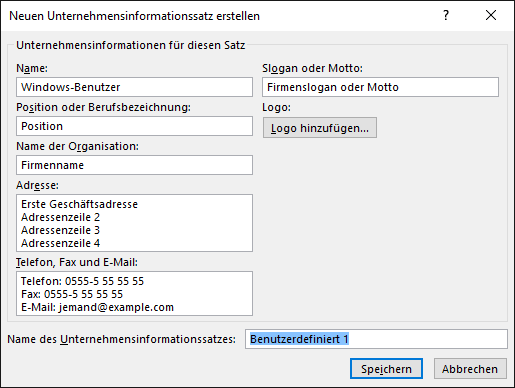
Task: Select the Name der Organisation field
Action: coord(134,165)
